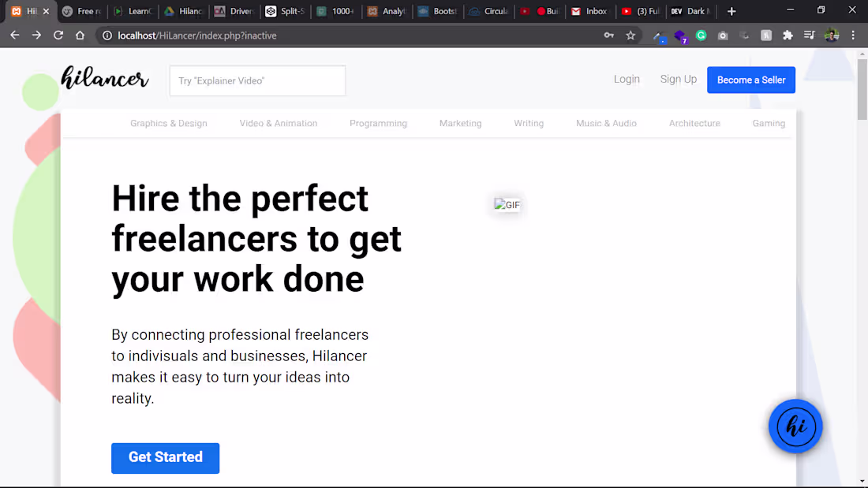Click the heading "Hire the perfect freelancers"
The width and height of the screenshot is (868, 488).
click(x=256, y=239)
